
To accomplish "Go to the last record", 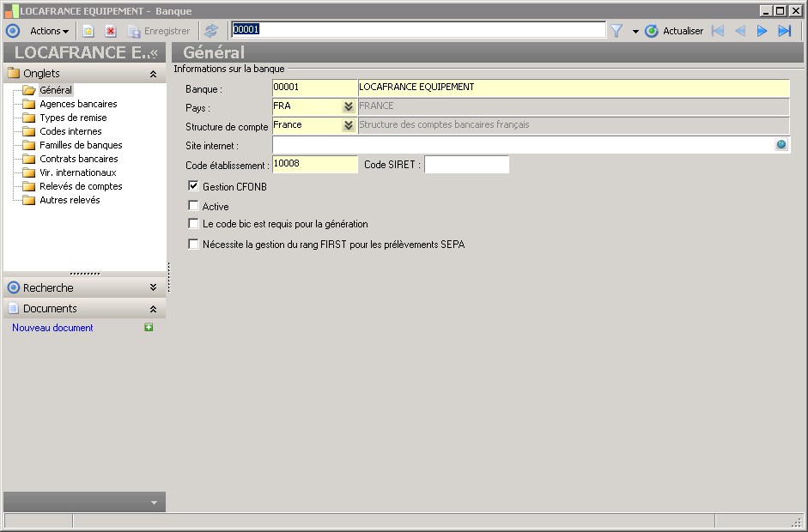I will 784,31.
